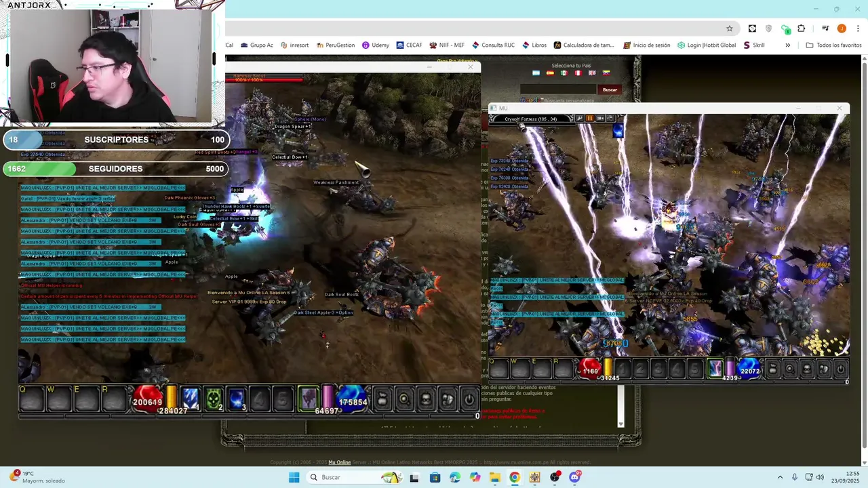Select skill slot 1 in right MU window

pos(623,369)
